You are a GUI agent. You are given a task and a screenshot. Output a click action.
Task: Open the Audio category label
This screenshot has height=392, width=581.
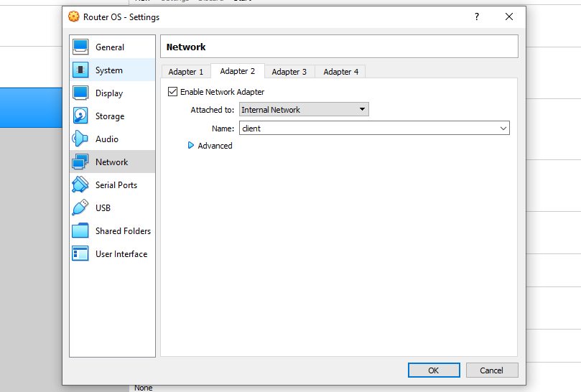[x=107, y=139]
